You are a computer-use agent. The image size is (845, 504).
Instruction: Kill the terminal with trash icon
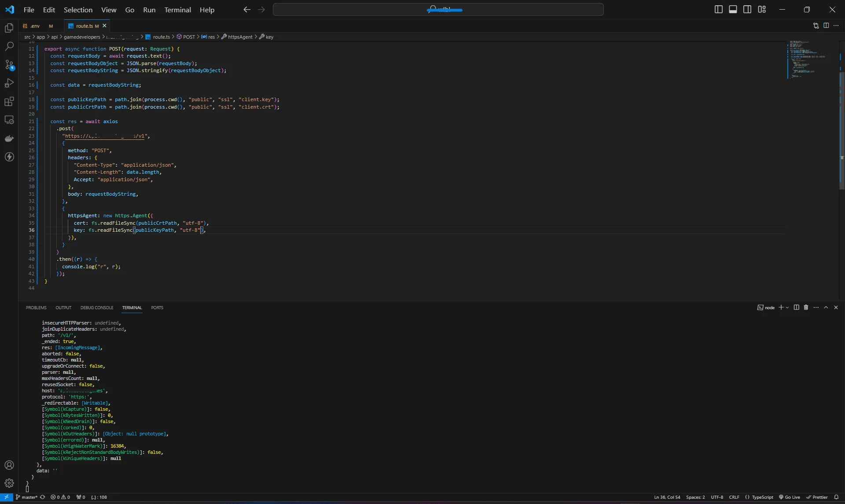806,307
